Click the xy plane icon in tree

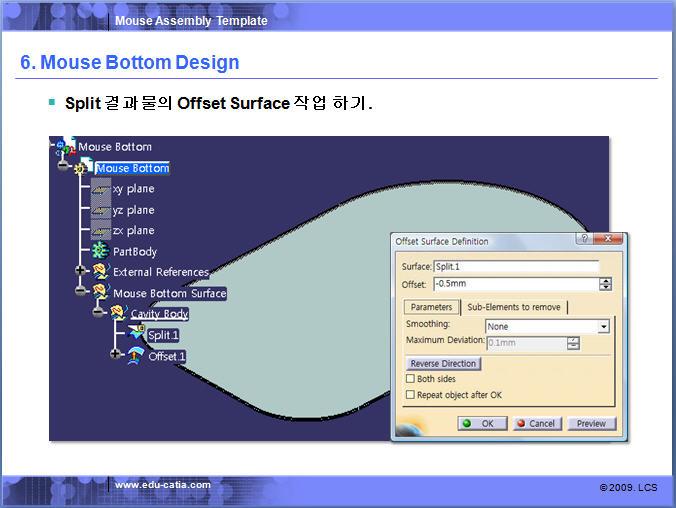pyautogui.click(x=101, y=189)
